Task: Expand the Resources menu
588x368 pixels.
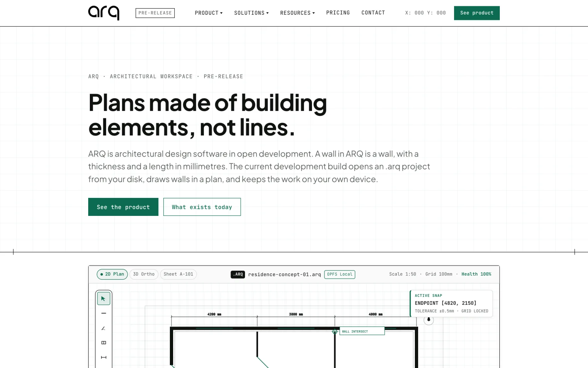Action: [x=298, y=13]
